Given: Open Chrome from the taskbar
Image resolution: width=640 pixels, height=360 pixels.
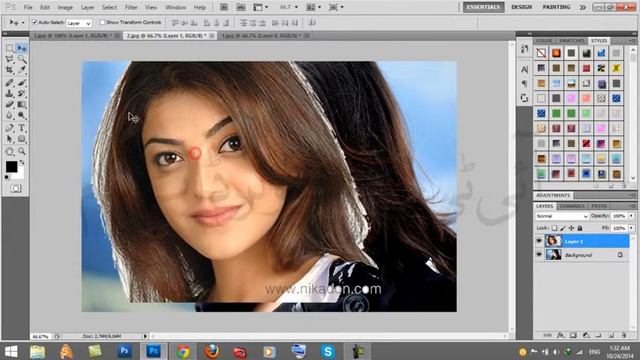Looking at the screenshot, I should pyautogui.click(x=183, y=351).
